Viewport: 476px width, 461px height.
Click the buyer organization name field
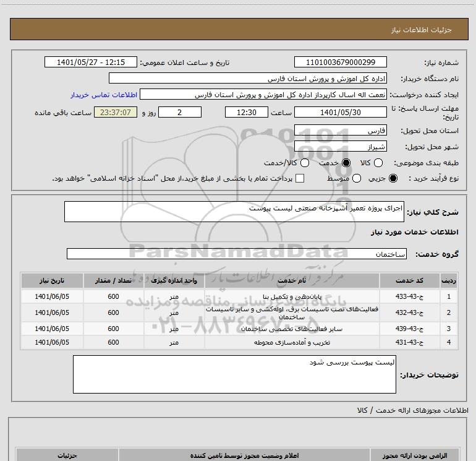coord(248,79)
